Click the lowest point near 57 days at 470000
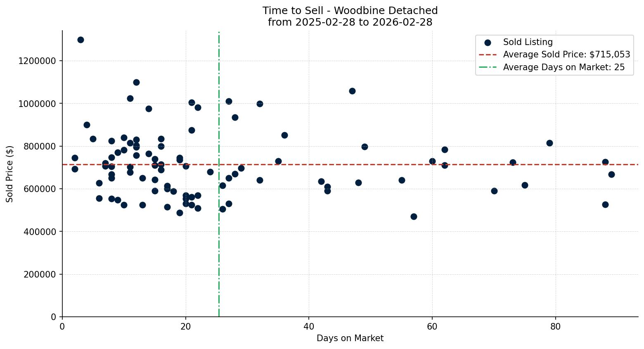Viewport: 644px width, 349px height. [x=414, y=216]
